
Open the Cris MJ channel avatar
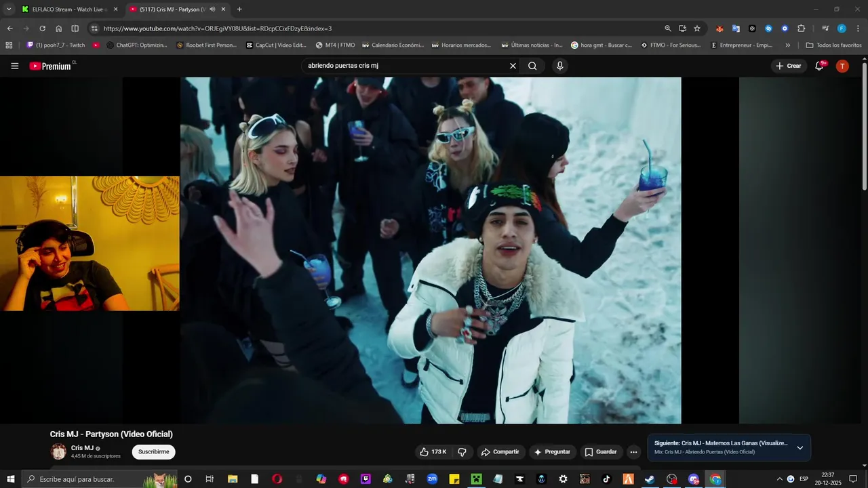coord(58,451)
